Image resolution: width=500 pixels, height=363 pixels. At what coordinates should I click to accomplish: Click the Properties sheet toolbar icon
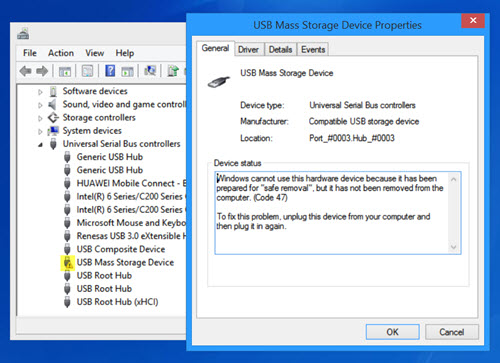(87, 71)
